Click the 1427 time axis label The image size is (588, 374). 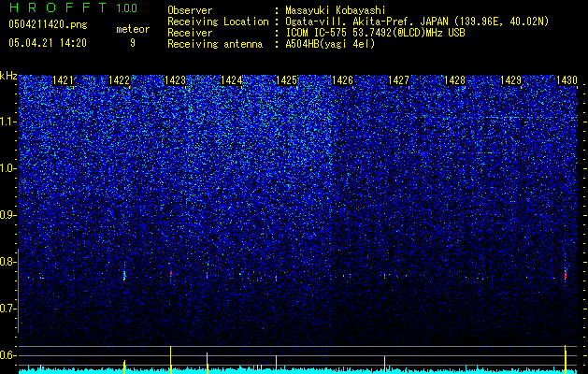398,80
